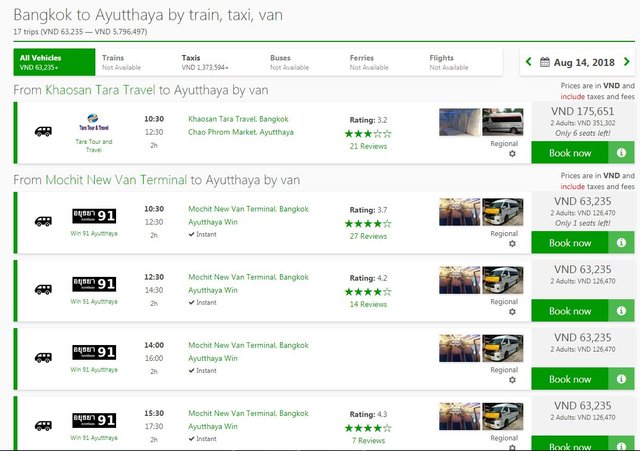Image resolution: width=640 pixels, height=451 pixels.
Task: Click Chao Phrom Market, Ayutthaya link
Action: 241,132
